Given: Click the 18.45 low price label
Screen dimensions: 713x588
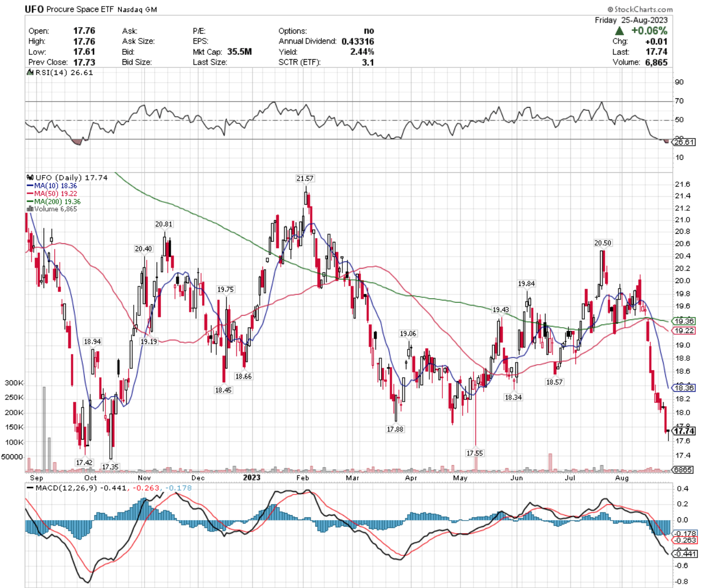Looking at the screenshot, I should click(x=223, y=390).
